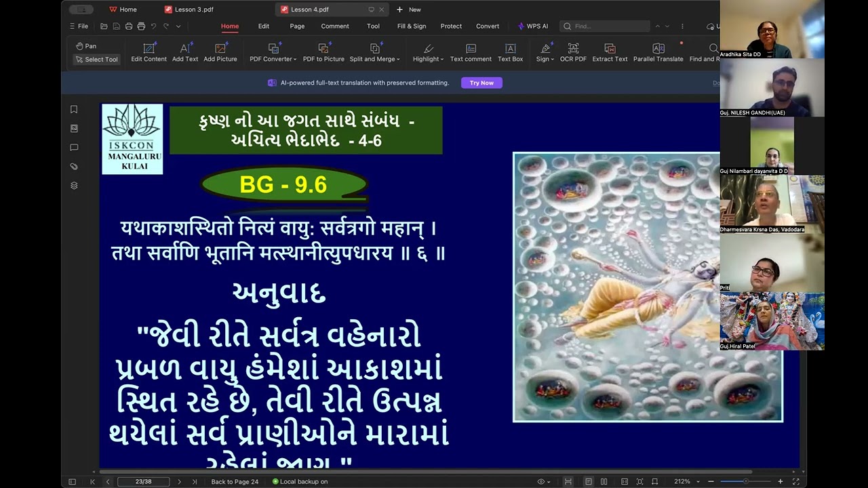Go to next page
This screenshot has width=868, height=488.
click(x=179, y=481)
